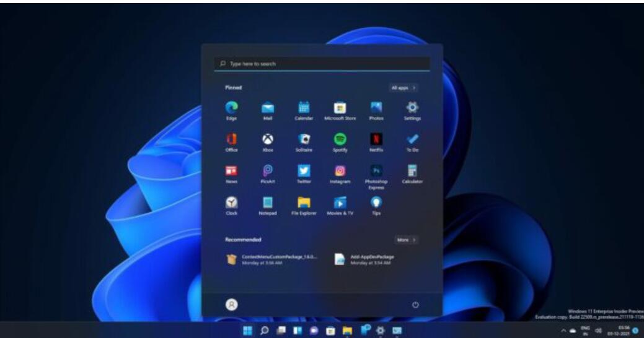Switch the ENG input language indicator
644x338 pixels.
click(x=585, y=331)
